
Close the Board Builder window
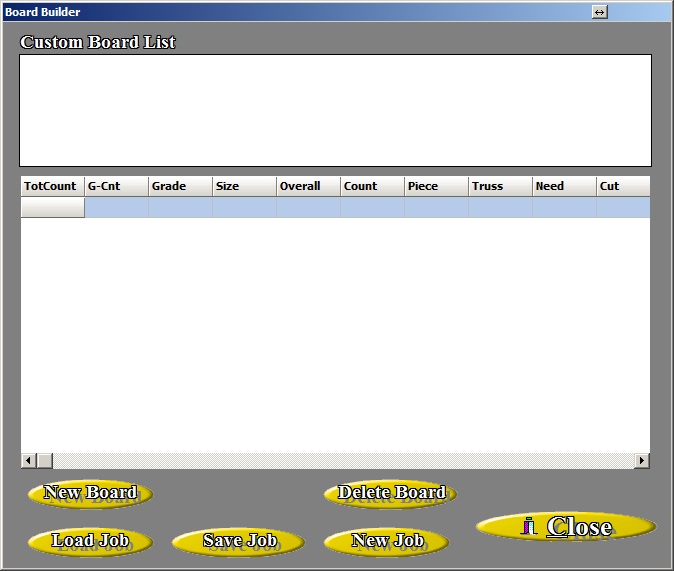(566, 526)
